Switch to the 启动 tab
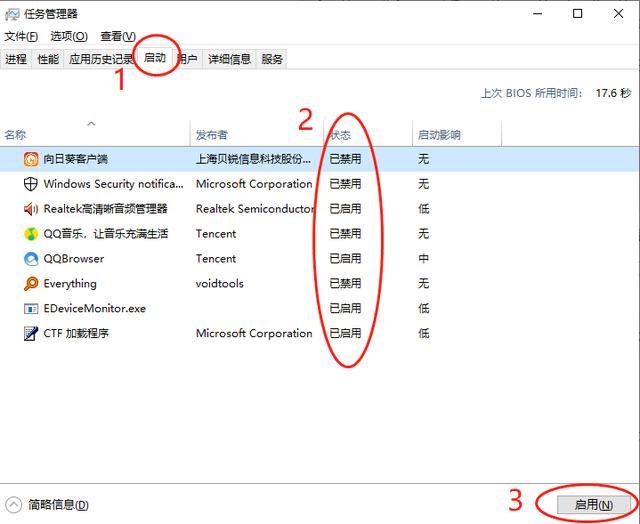The height and width of the screenshot is (524, 640). (155, 58)
